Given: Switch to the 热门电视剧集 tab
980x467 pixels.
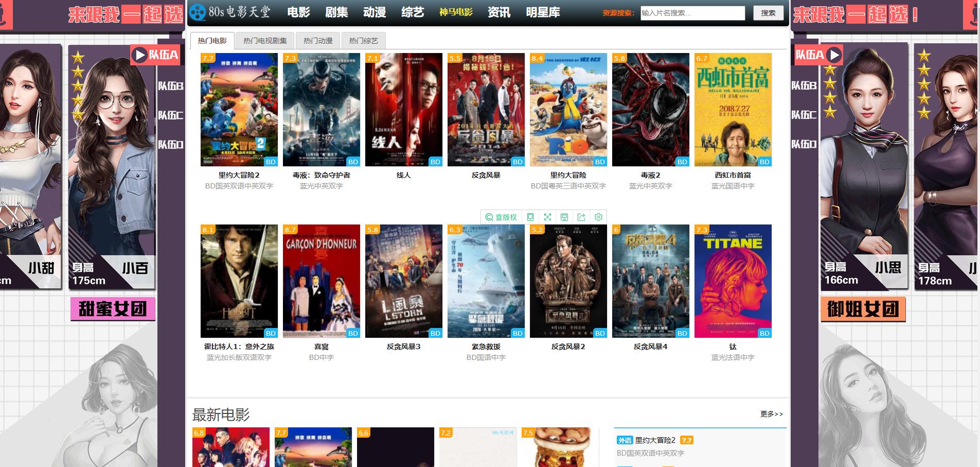Looking at the screenshot, I should (x=265, y=41).
